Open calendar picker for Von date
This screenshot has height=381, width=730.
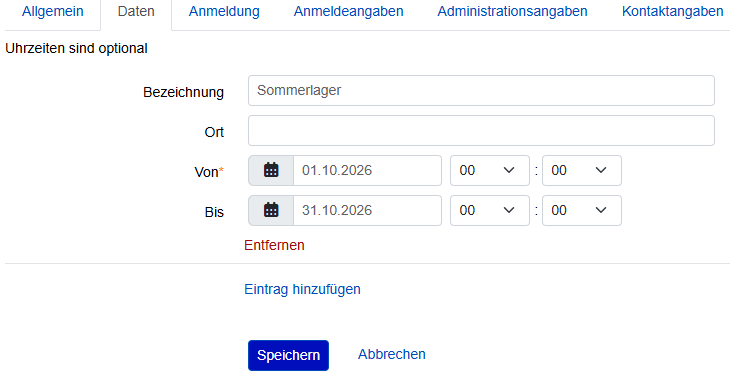[271, 170]
